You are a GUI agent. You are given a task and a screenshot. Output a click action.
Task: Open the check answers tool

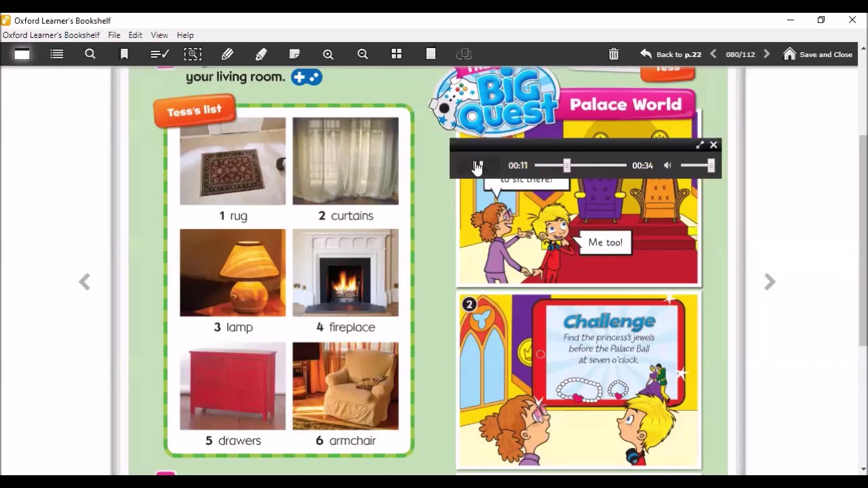[x=159, y=54]
